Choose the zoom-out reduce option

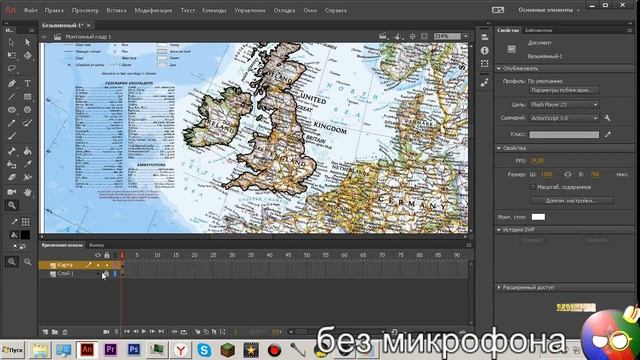[x=27, y=262]
